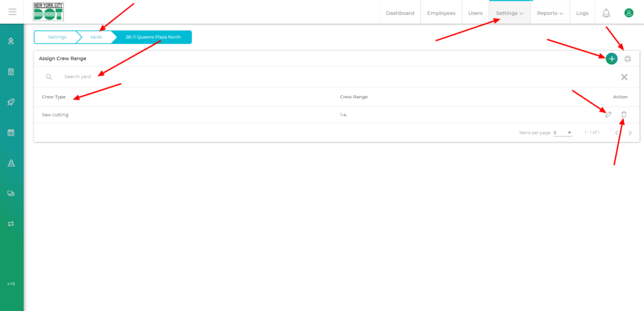Open the Employees menu item
This screenshot has width=644, height=311.
pyautogui.click(x=441, y=13)
